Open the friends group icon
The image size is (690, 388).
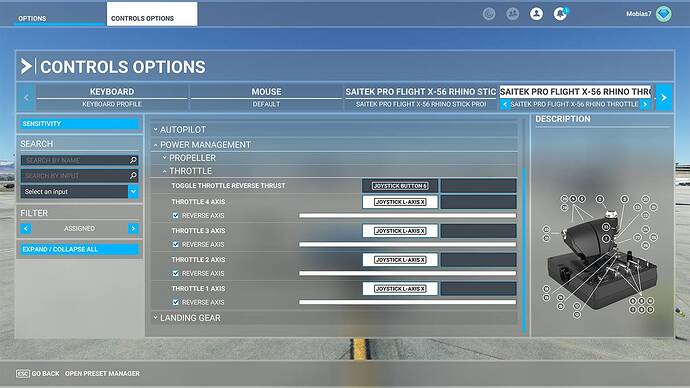512,14
